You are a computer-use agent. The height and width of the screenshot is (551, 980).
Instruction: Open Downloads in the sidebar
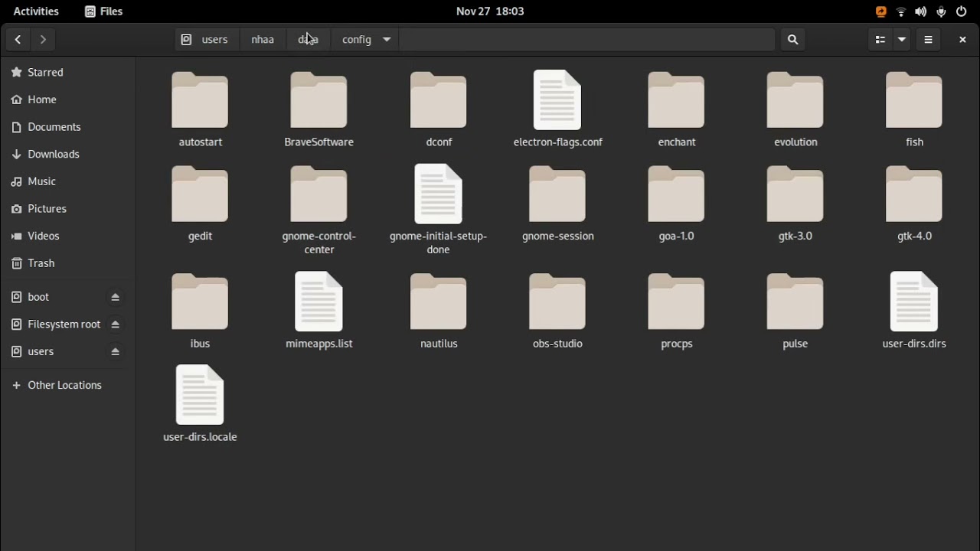coord(68,154)
